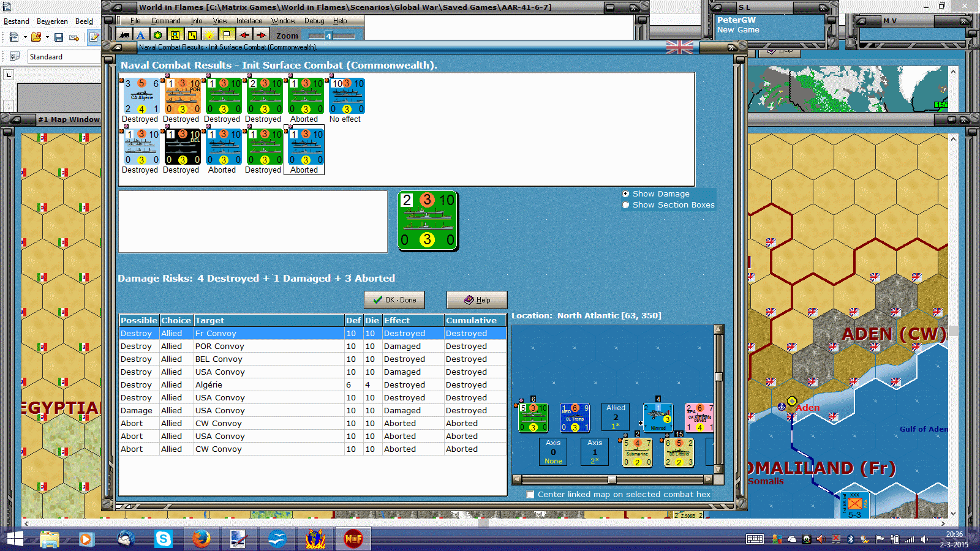Open Firefox from the taskbar
Image resolution: width=980 pixels, height=551 pixels.
201,539
